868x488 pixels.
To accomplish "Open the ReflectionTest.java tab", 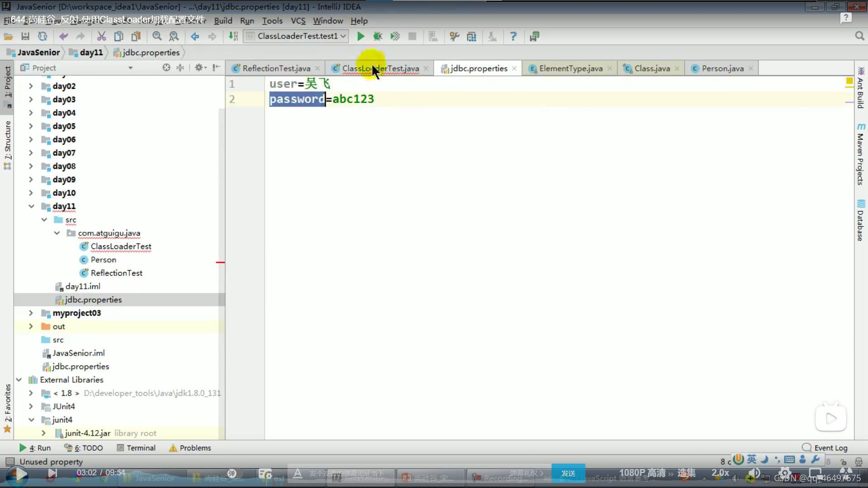I will coord(277,69).
